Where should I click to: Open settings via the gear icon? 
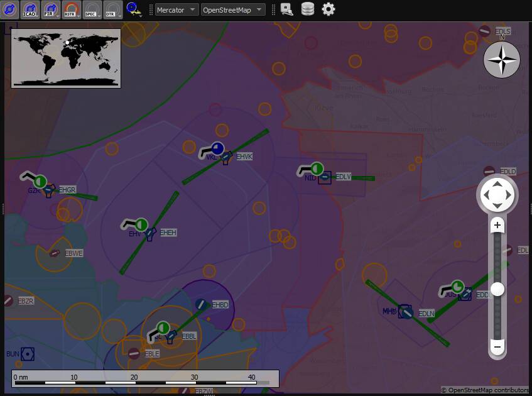[x=327, y=9]
